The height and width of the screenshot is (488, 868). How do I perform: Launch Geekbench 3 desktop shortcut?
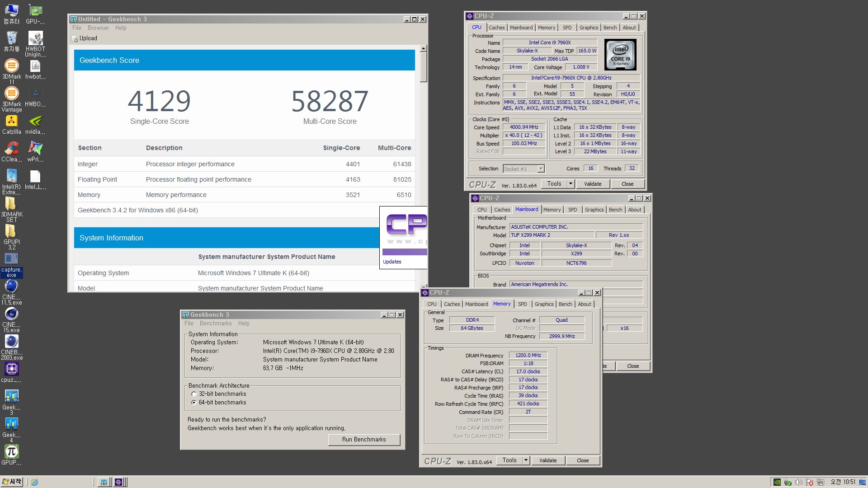point(11,402)
